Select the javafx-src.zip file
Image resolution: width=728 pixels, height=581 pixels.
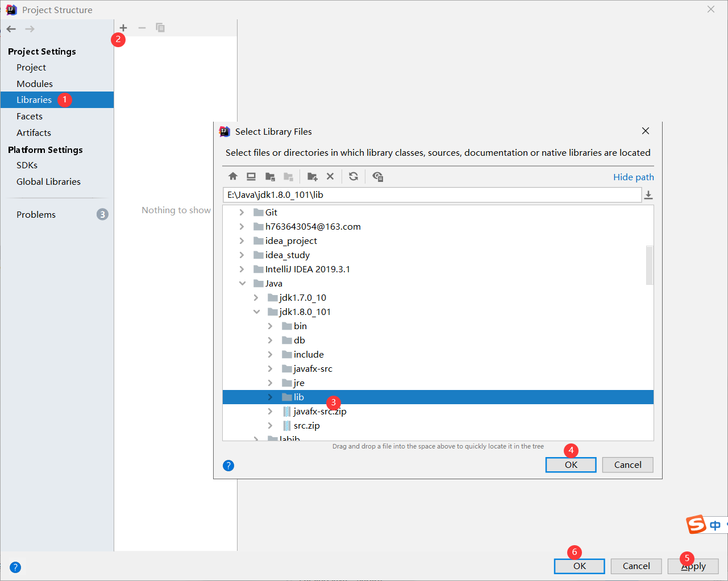(438, 411)
